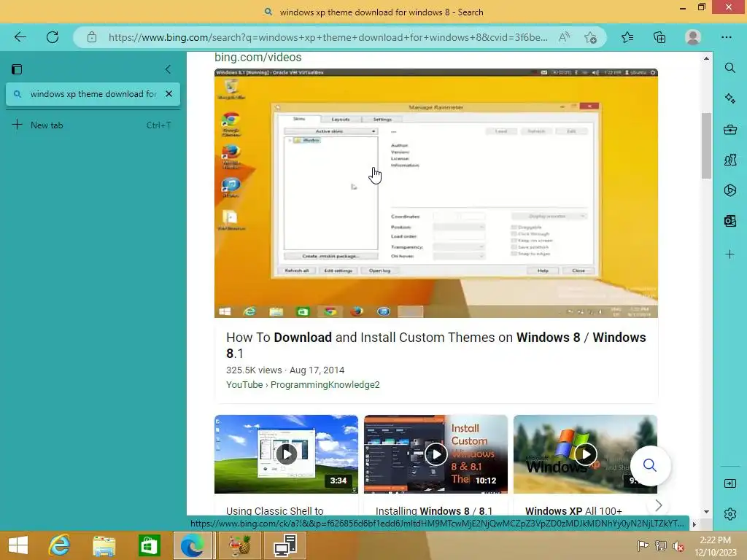Open Installing Windows 8 / 8.1 video title

(x=434, y=511)
